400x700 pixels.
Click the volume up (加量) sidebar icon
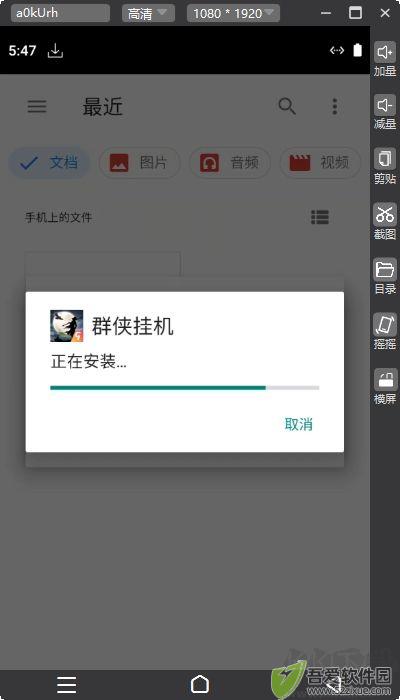coord(384,53)
